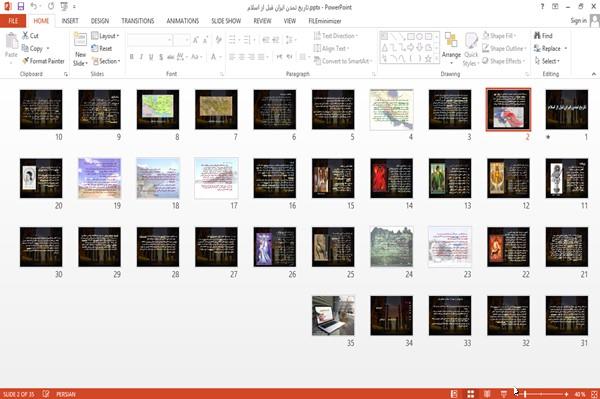
Task: Click the Convert to SmartArt icon
Action: [317, 61]
